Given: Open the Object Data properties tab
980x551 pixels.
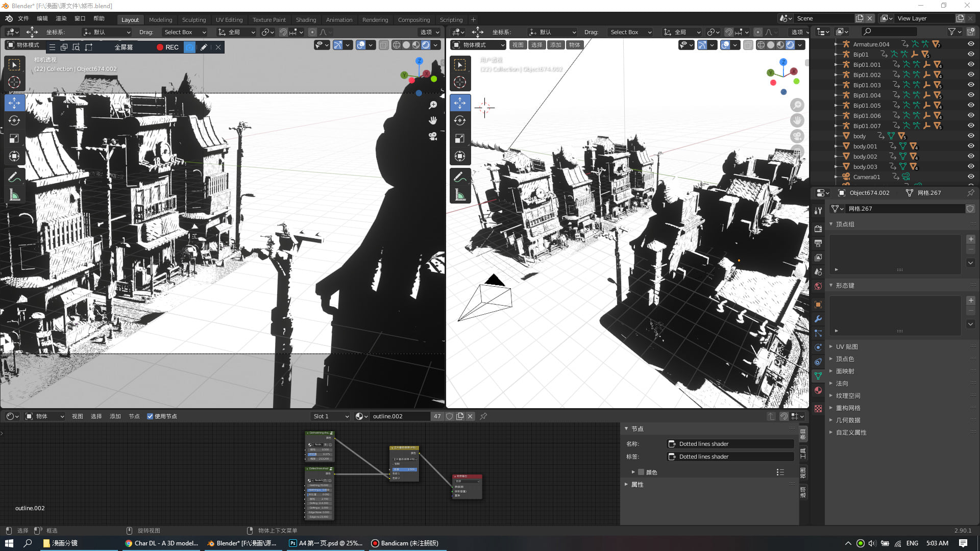Looking at the screenshot, I should 818,376.
